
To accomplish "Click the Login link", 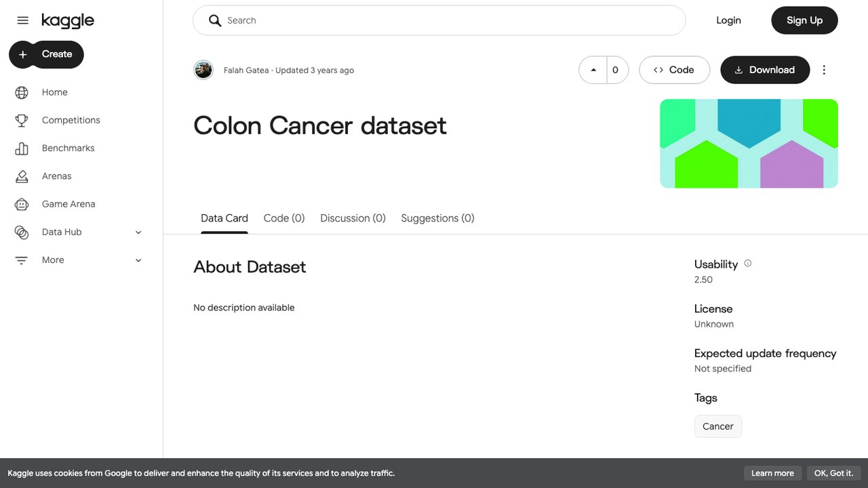I will (728, 20).
